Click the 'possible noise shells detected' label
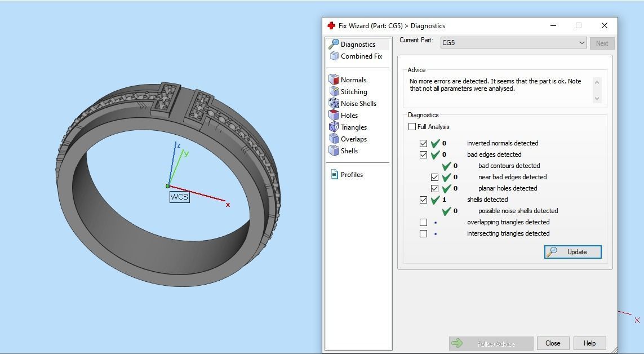Viewport: 644px width, 354px height. click(518, 211)
